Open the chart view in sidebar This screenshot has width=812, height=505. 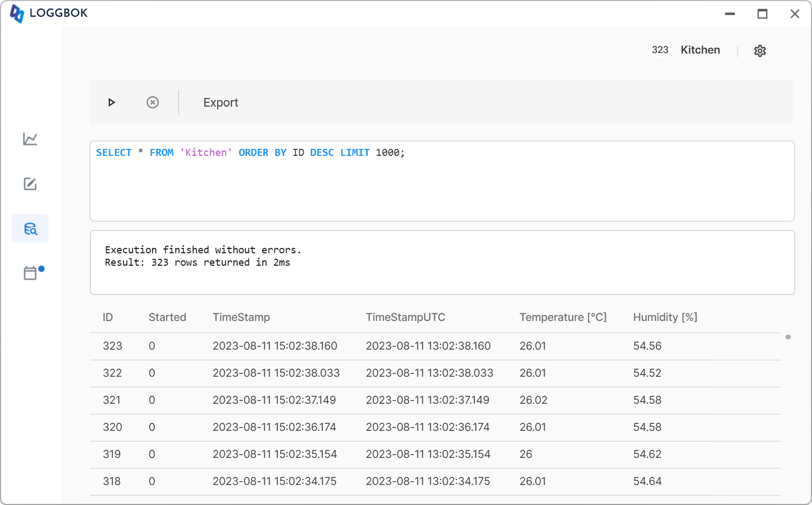tap(30, 139)
